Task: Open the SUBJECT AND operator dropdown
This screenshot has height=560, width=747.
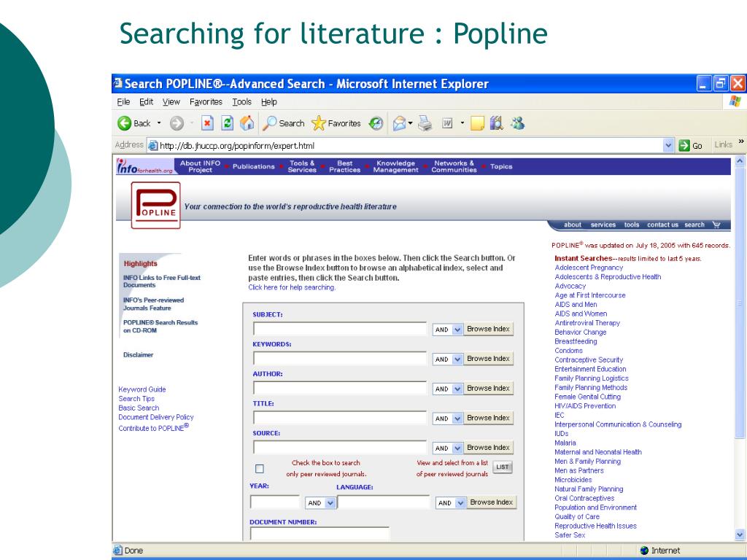Action: 457,330
